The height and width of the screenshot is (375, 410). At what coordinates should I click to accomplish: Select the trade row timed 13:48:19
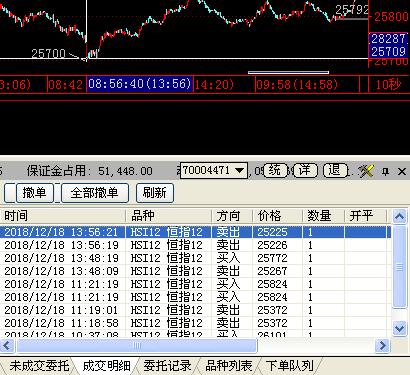pyautogui.click(x=195, y=258)
